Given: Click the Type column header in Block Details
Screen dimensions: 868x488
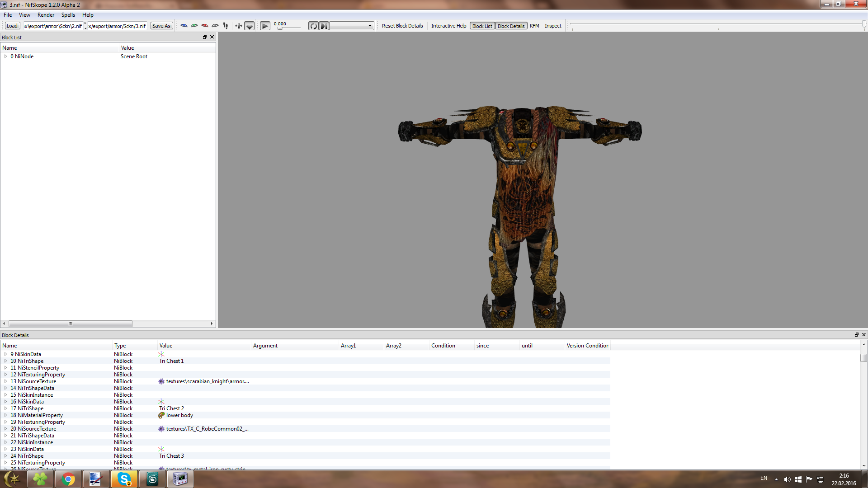Looking at the screenshot, I should click(135, 346).
